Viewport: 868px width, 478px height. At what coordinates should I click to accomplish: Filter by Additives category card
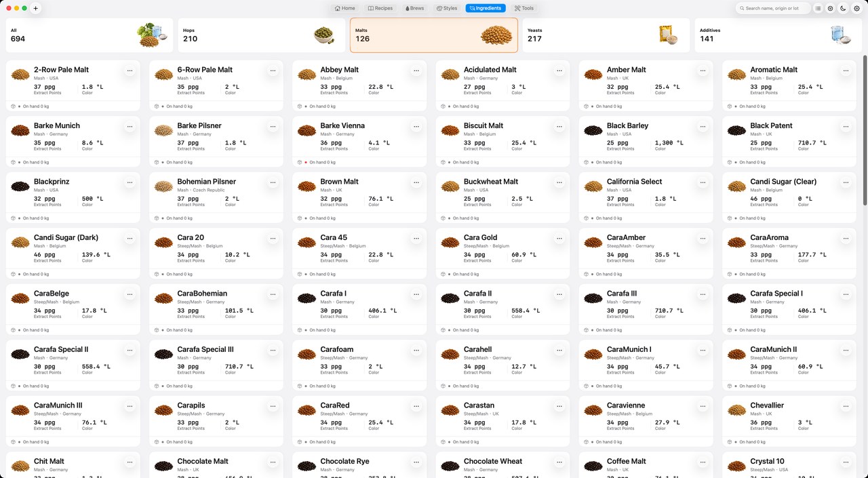tap(778, 35)
